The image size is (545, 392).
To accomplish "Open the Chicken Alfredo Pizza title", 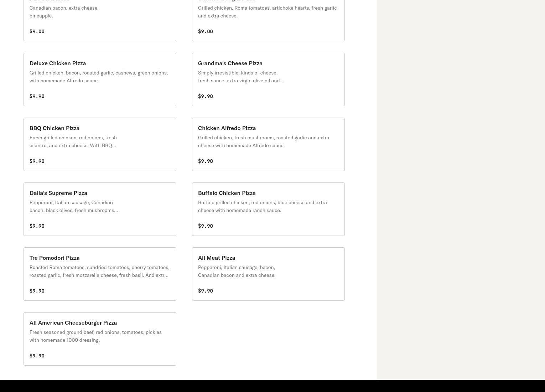I will coord(227,128).
